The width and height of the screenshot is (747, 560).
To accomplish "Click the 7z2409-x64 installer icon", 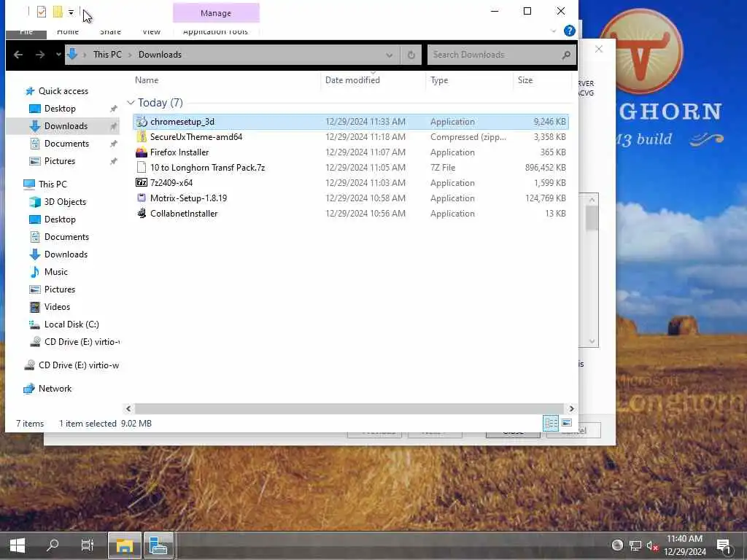I will 142,183.
